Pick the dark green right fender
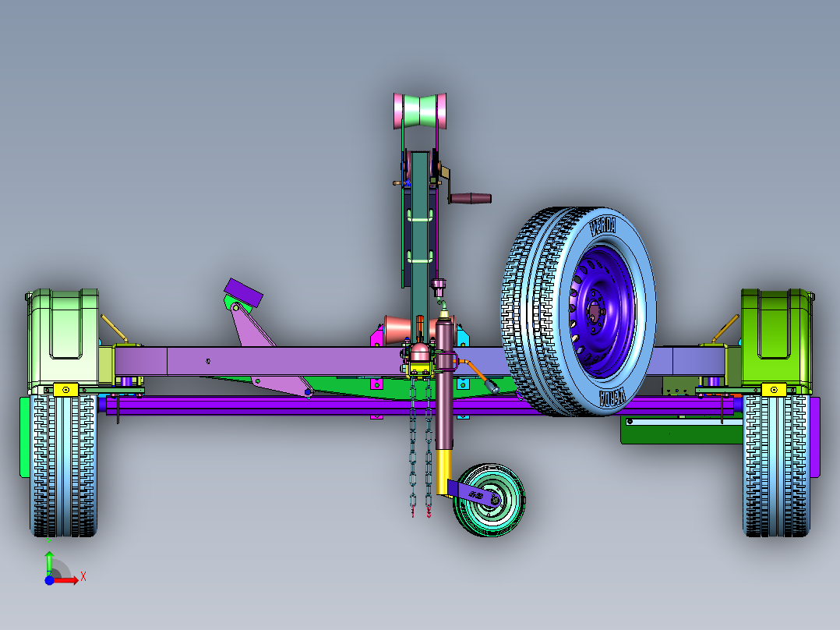This screenshot has width=840, height=630. click(776, 339)
